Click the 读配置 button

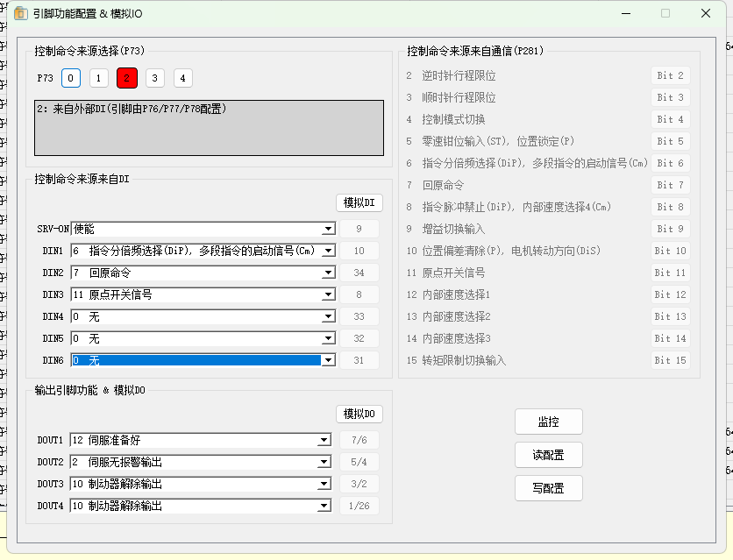pos(549,455)
